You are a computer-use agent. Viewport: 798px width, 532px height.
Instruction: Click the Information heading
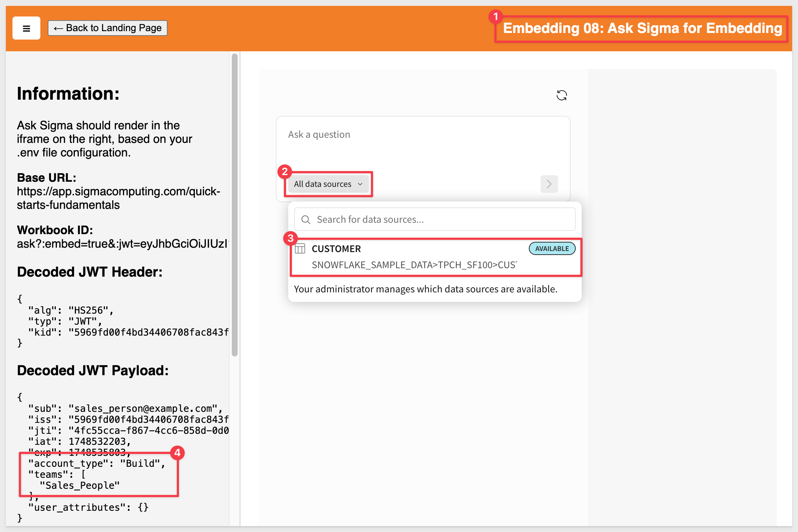coord(68,93)
